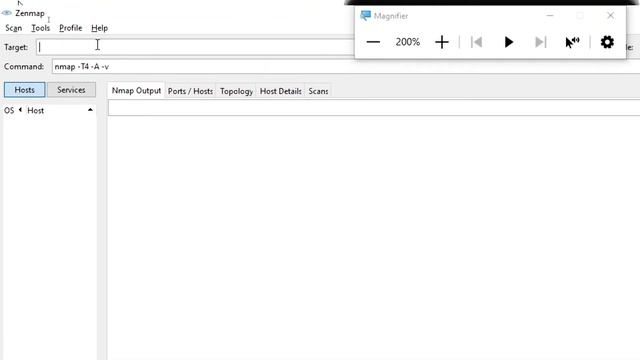The width and height of the screenshot is (640, 360).
Task: Start reading with the Magnifier play button
Action: tap(509, 42)
